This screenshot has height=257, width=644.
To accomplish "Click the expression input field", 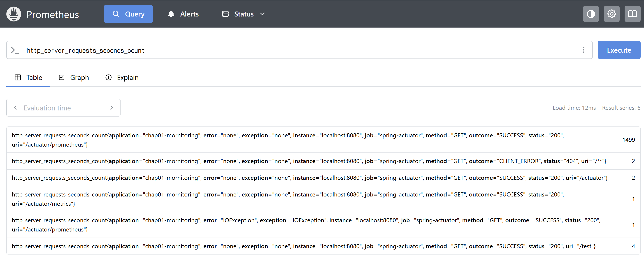I will point(300,50).
